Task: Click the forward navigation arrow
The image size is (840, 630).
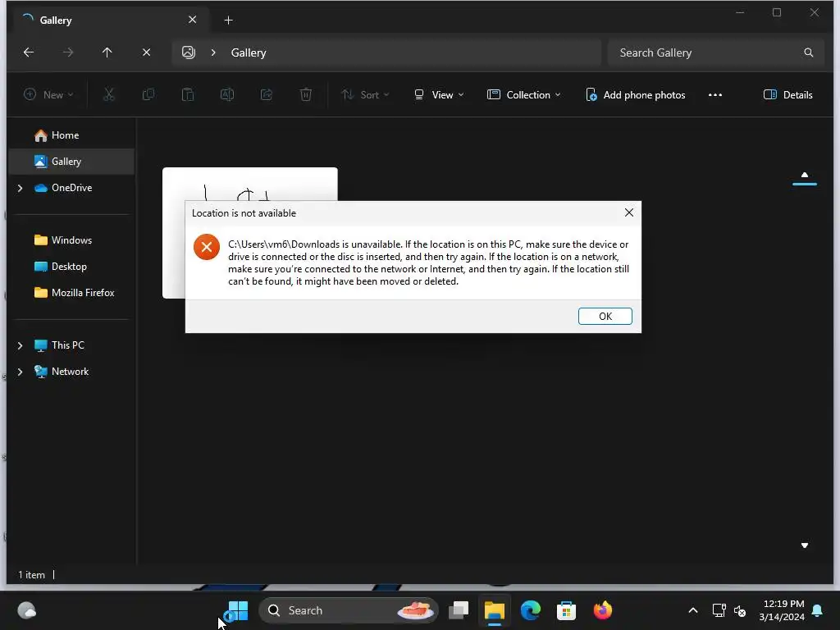Action: coord(68,52)
